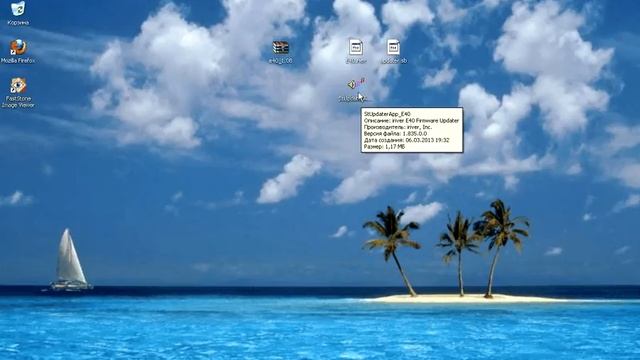Select the Mozilla Firefox desktop shortcut
The height and width of the screenshot is (360, 640).
click(x=18, y=47)
